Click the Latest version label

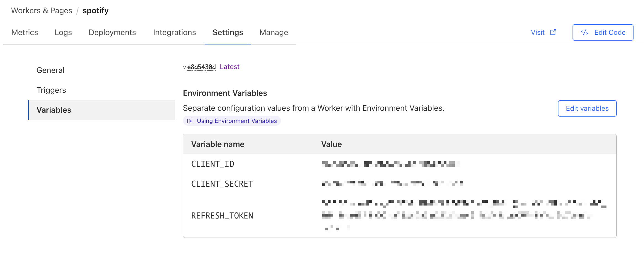[230, 67]
